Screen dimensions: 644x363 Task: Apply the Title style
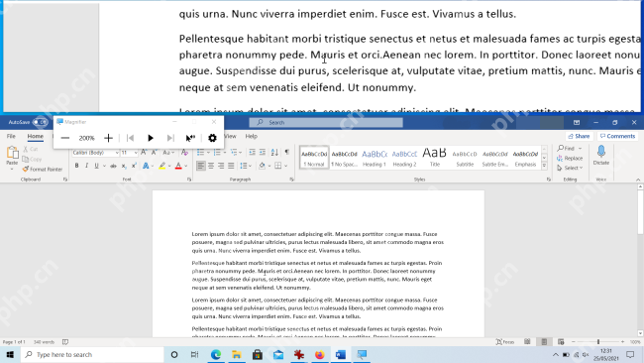[x=435, y=157]
